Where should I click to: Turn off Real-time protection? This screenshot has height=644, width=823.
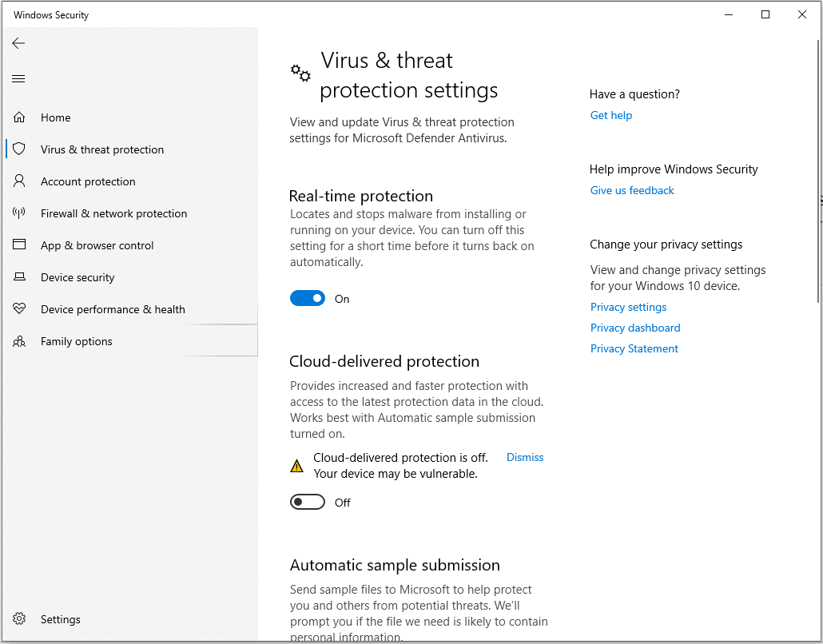coord(308,297)
